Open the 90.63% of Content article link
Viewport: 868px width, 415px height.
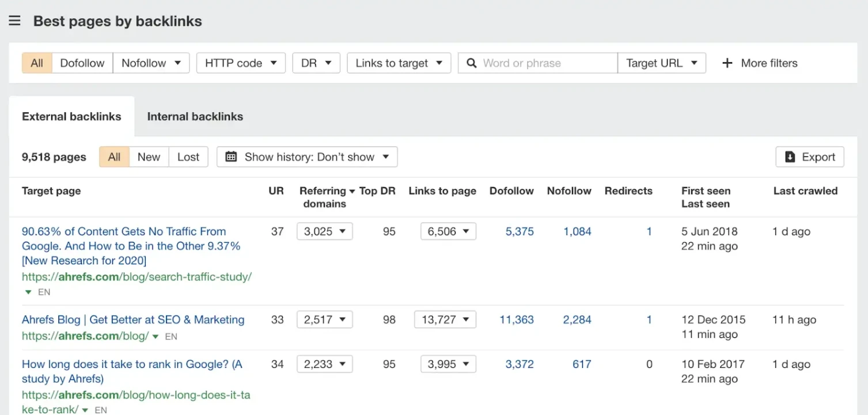click(131, 246)
